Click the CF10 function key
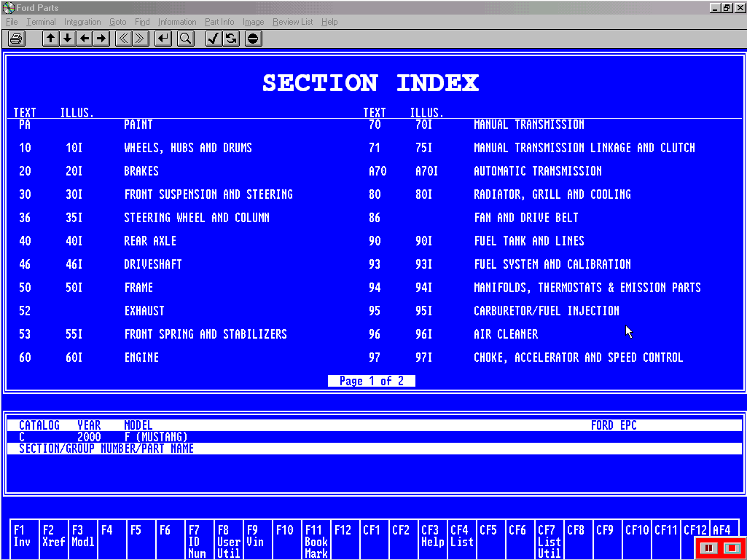Image resolution: width=747 pixels, height=560 pixels. (x=637, y=539)
